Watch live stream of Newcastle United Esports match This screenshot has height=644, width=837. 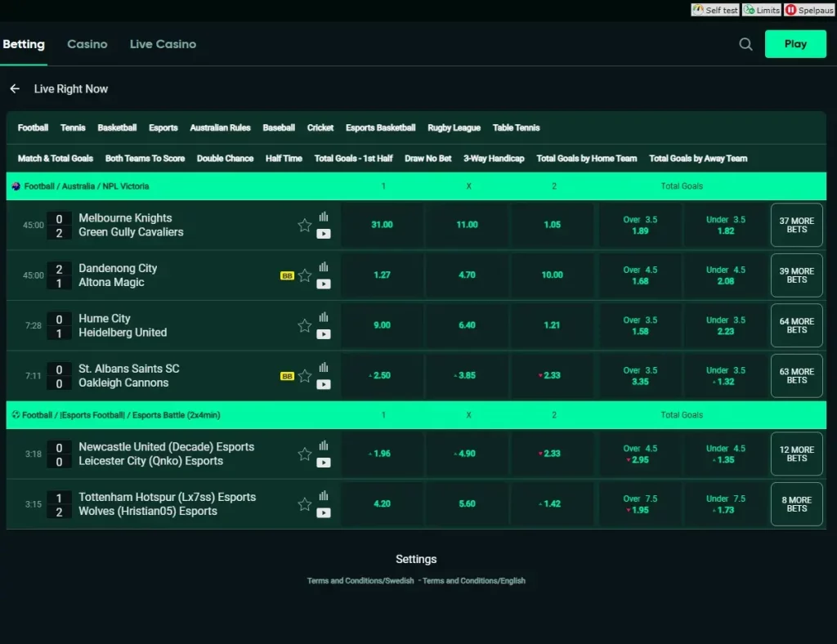click(324, 463)
